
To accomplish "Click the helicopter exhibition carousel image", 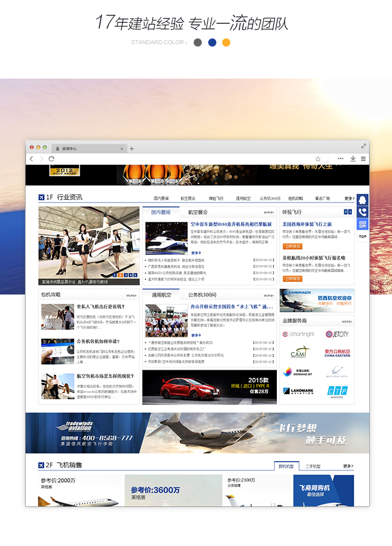I will click(x=89, y=246).
